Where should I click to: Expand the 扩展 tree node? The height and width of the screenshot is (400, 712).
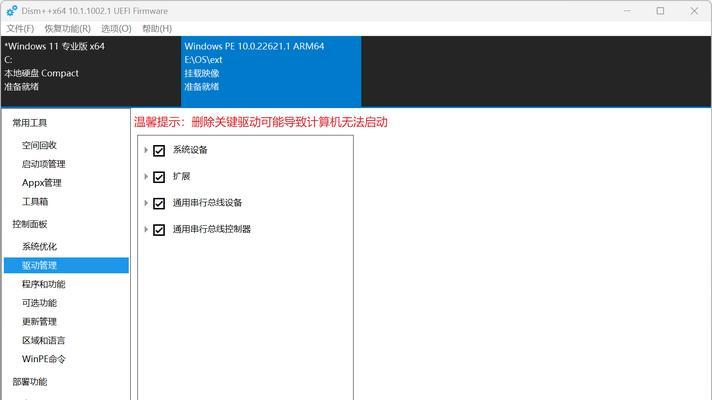(x=146, y=176)
